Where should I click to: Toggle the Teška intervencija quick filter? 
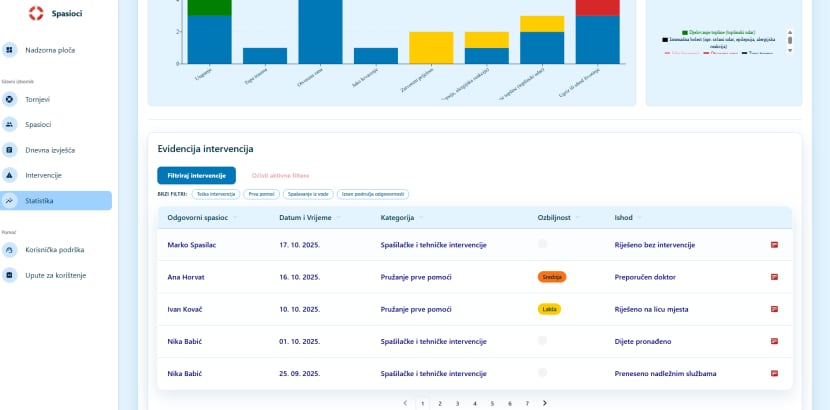pos(216,195)
